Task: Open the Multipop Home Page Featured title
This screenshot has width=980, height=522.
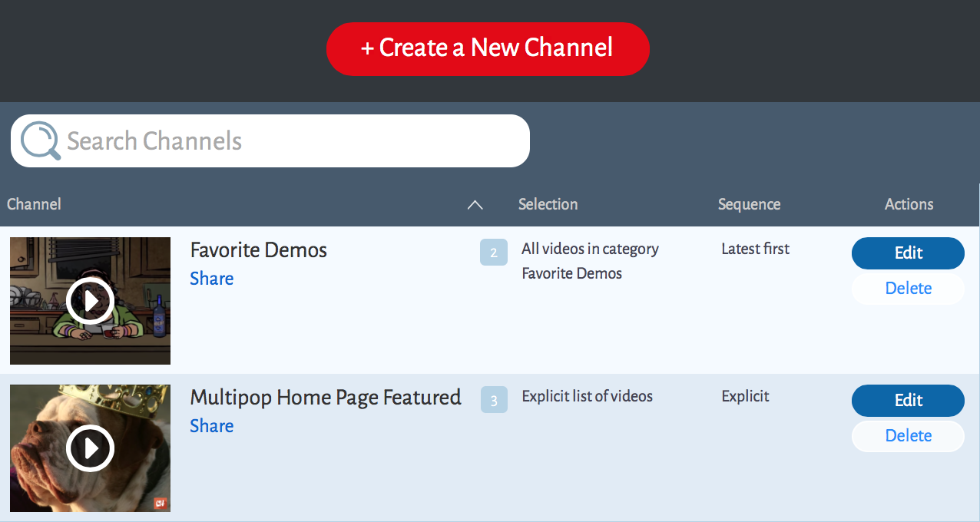Action: [326, 397]
